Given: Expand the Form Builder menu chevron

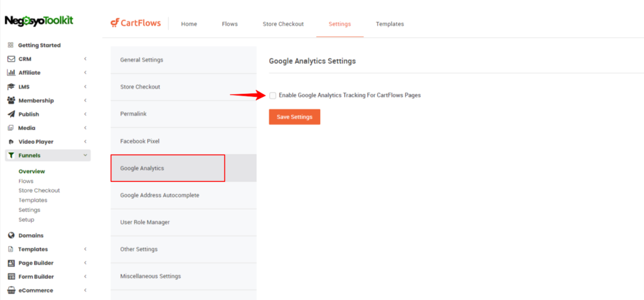Looking at the screenshot, I should (x=85, y=277).
